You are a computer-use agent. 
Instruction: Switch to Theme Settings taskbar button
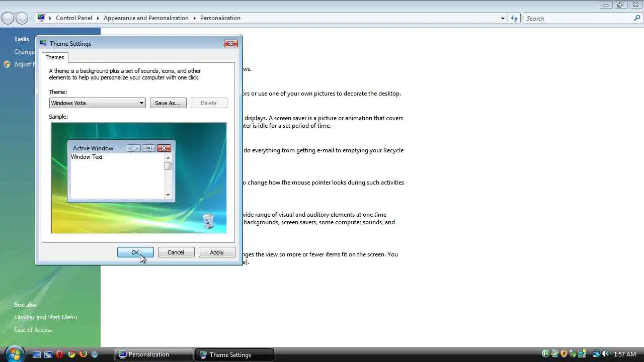pos(234,354)
